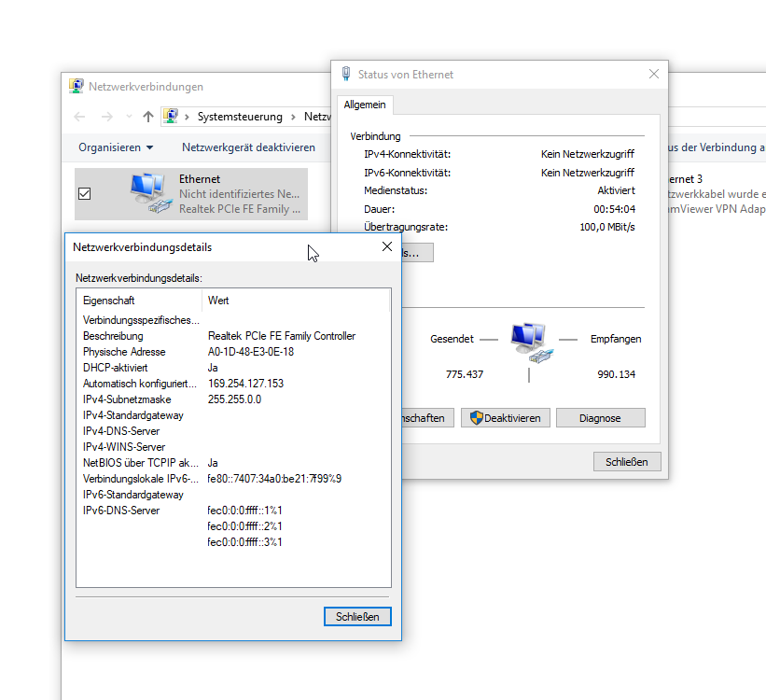Click Schließen in the Netzwerkverbindungsdetails dialog
The image size is (766, 700).
tap(357, 616)
